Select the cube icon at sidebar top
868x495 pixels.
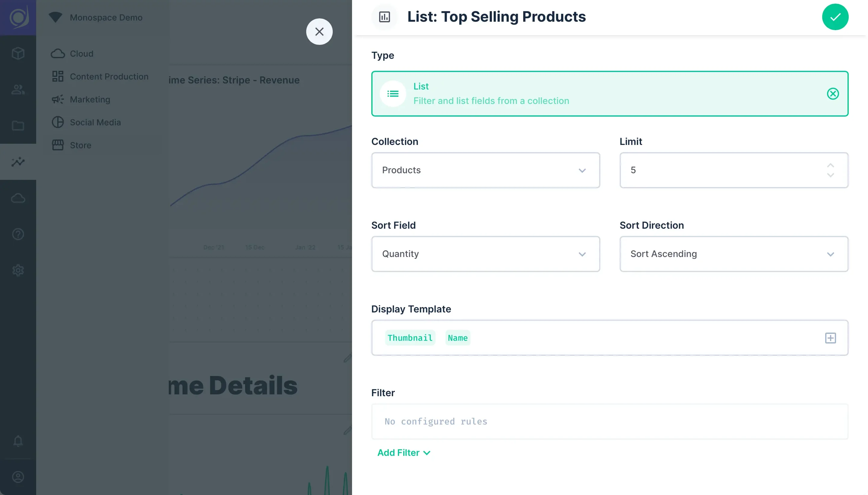(x=18, y=53)
